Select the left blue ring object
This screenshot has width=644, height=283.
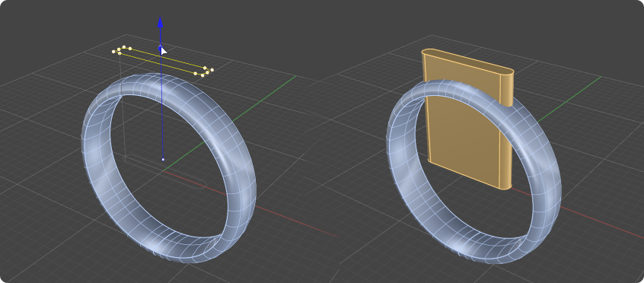click(169, 168)
